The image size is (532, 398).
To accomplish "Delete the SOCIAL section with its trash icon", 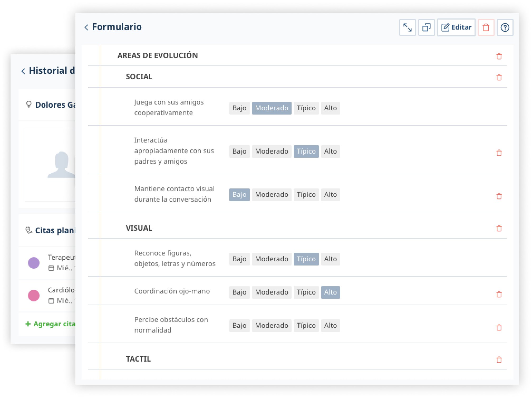I will [499, 77].
